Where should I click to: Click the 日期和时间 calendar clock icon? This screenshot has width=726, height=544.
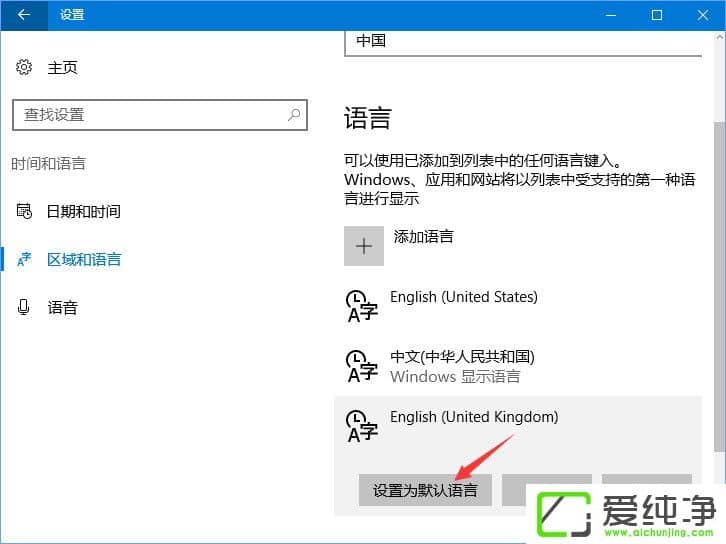pos(24,211)
